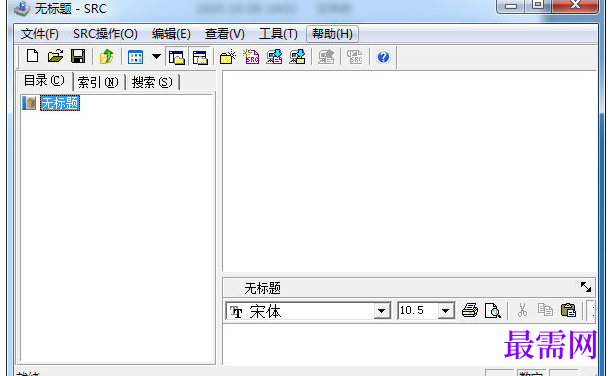
Task: Click the New document icon
Action: [32, 57]
